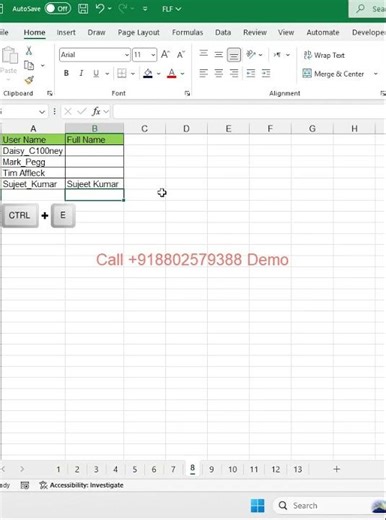This screenshot has width=386, height=520.
Task: Open the Name Box dropdown arrow
Action: click(42, 112)
